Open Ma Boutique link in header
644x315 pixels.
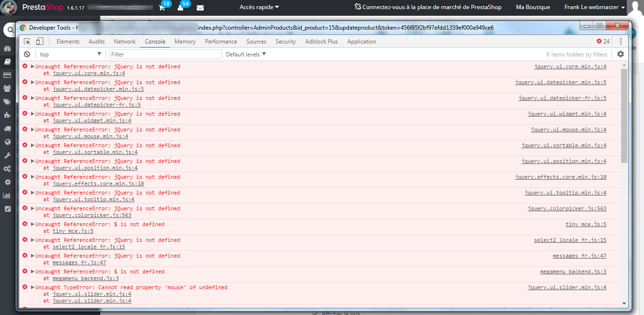pos(533,7)
